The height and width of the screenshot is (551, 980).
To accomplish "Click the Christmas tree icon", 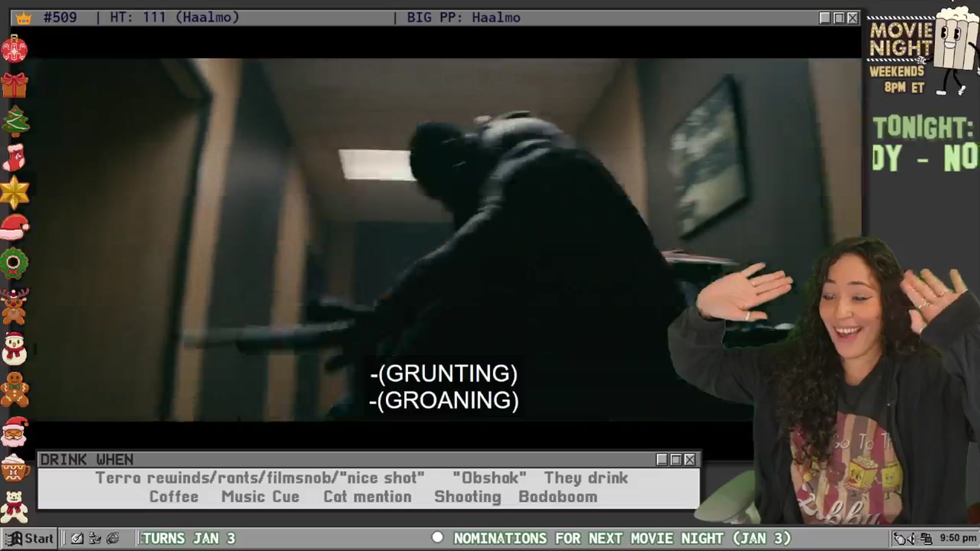I will [x=15, y=121].
